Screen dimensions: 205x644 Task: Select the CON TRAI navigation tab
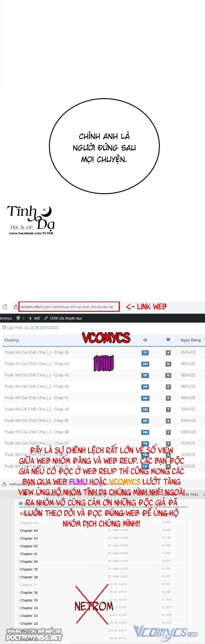click(190, 495)
